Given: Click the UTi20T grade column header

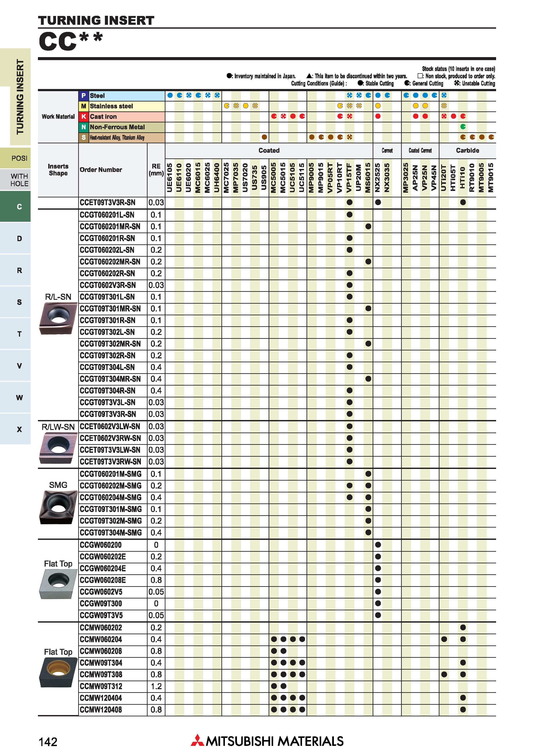Looking at the screenshot, I should point(444,178).
